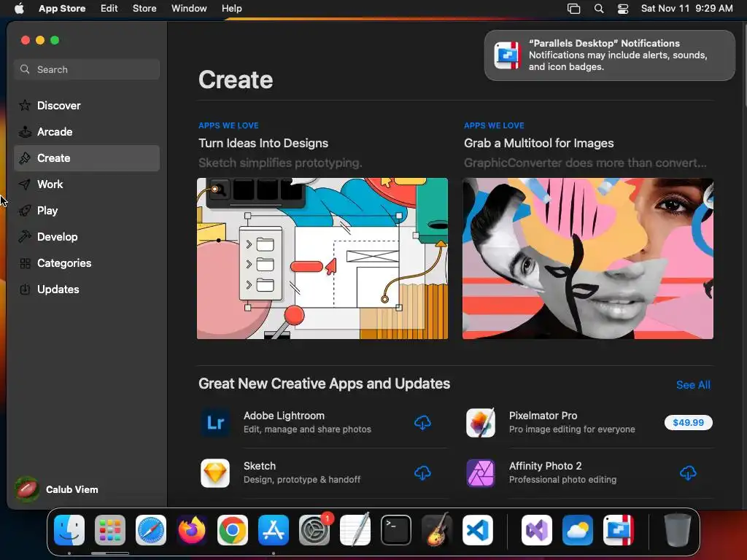This screenshot has height=560, width=747.
Task: Open the Help menu
Action: click(231, 8)
